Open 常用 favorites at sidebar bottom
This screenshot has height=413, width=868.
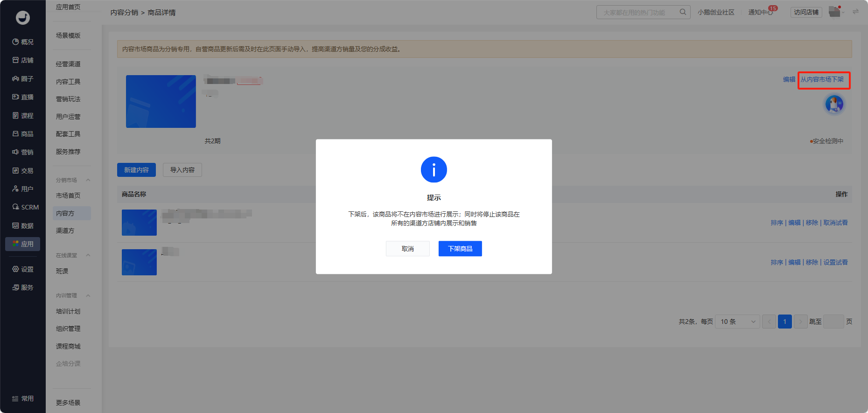click(x=23, y=399)
